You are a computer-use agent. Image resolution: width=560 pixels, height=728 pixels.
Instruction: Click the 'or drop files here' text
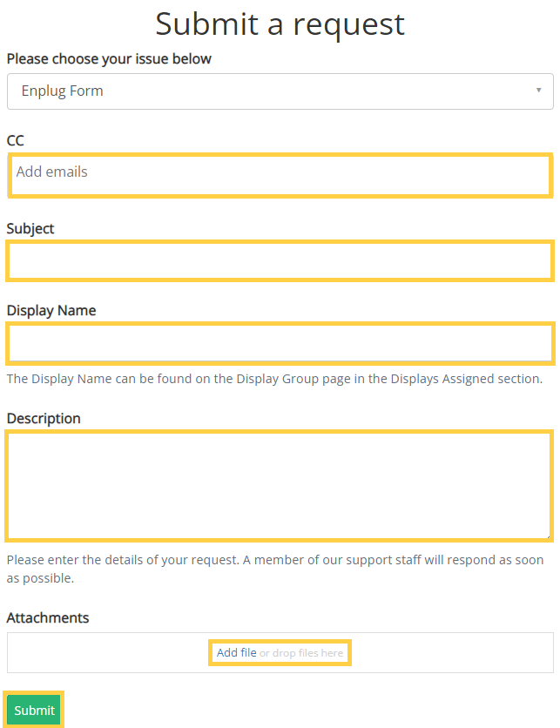point(301,653)
